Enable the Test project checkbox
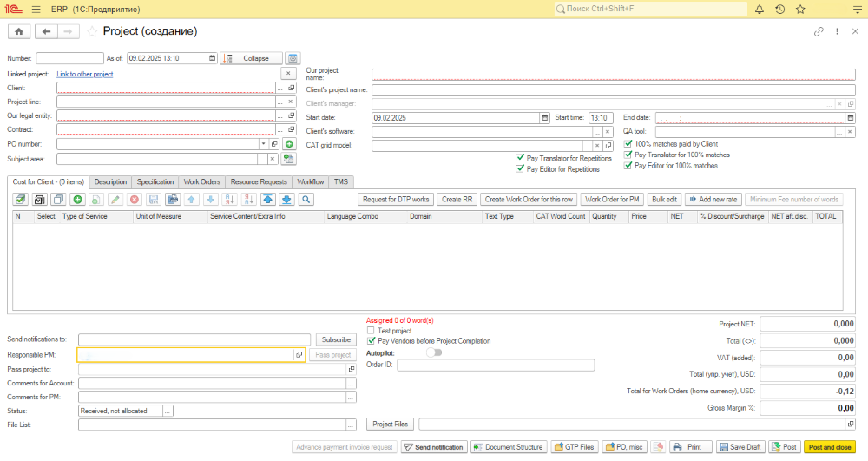 pyautogui.click(x=372, y=331)
